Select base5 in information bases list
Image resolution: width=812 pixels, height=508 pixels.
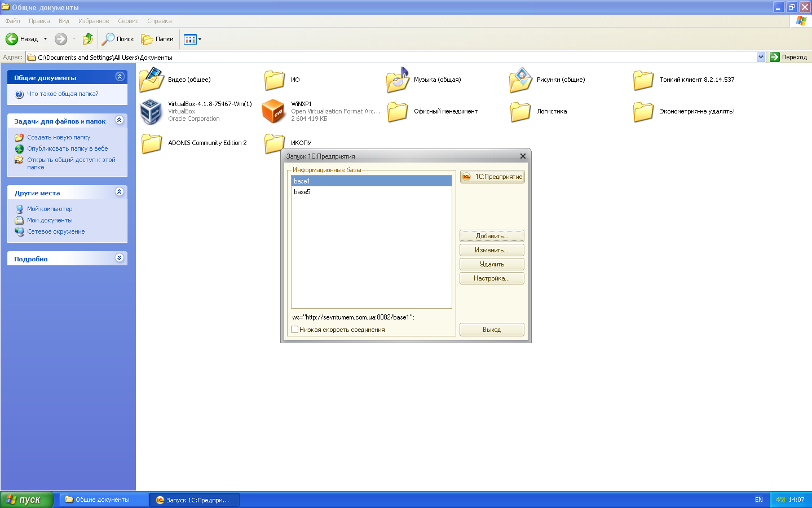[372, 192]
